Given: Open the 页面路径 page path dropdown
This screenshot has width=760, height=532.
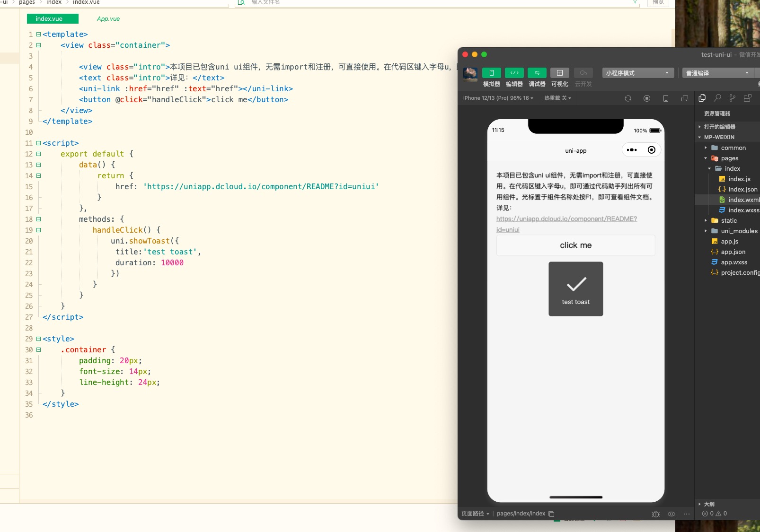Looking at the screenshot, I should 475,514.
